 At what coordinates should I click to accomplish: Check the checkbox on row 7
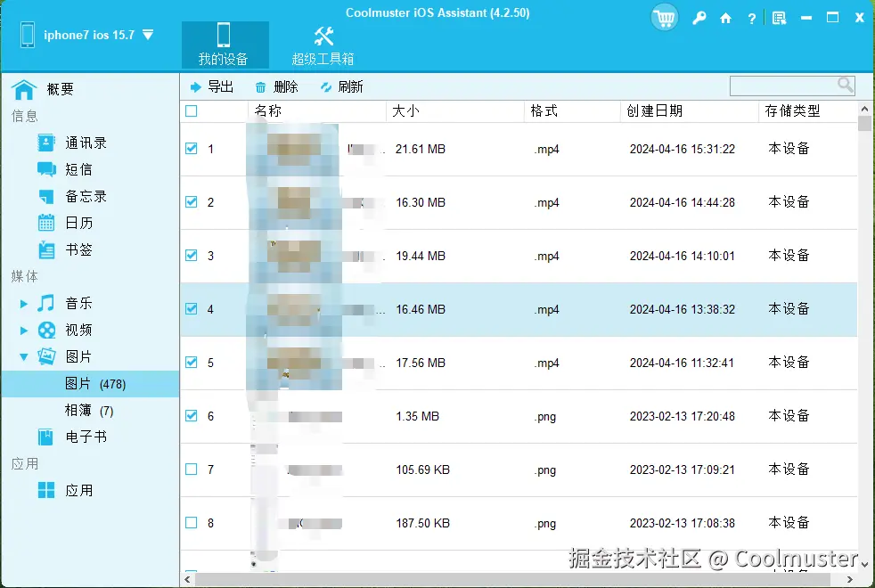click(191, 470)
